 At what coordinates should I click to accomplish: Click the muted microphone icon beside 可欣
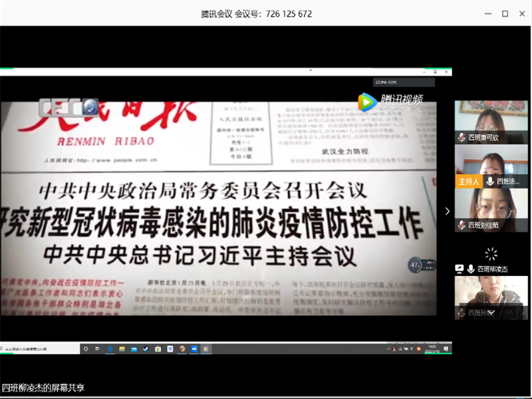pos(462,138)
